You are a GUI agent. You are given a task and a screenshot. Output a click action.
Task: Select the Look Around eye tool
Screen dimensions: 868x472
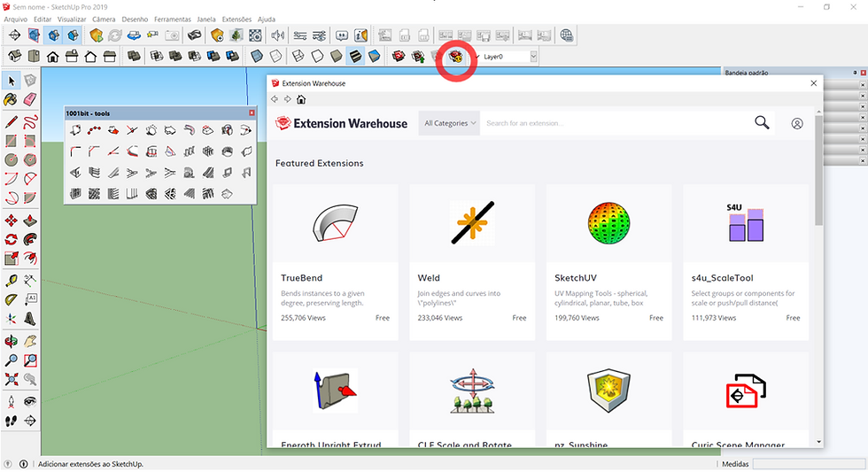click(x=30, y=402)
